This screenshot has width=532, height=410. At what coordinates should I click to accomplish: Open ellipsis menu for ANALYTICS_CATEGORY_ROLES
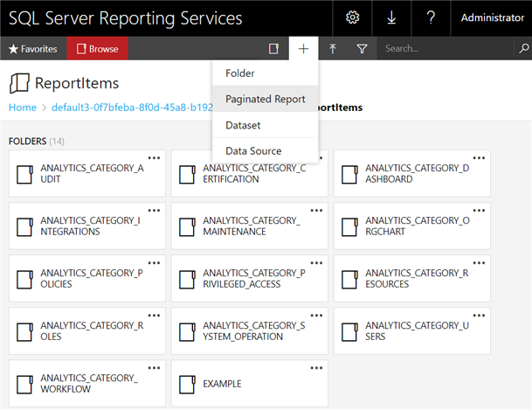(x=154, y=316)
